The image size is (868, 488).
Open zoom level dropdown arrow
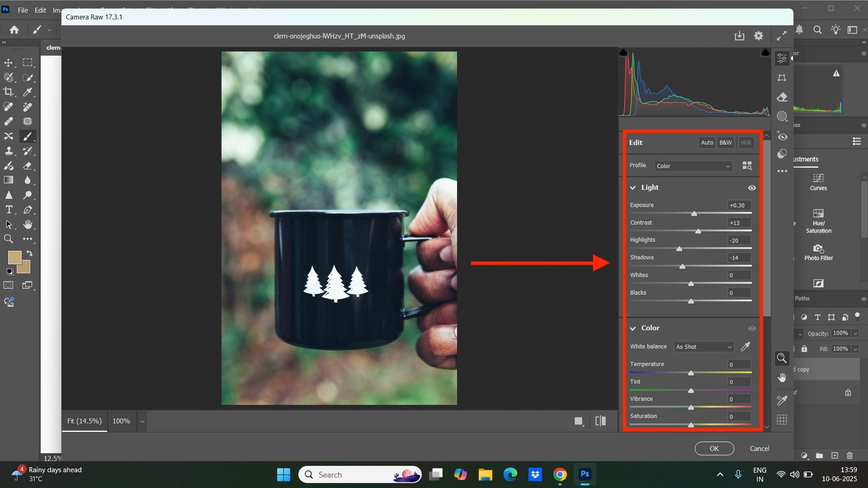pyautogui.click(x=142, y=421)
